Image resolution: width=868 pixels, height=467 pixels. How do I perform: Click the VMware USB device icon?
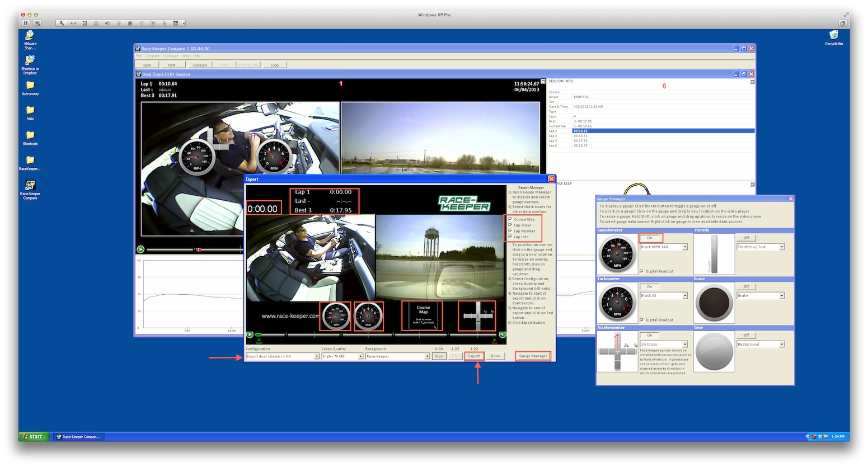click(x=142, y=23)
